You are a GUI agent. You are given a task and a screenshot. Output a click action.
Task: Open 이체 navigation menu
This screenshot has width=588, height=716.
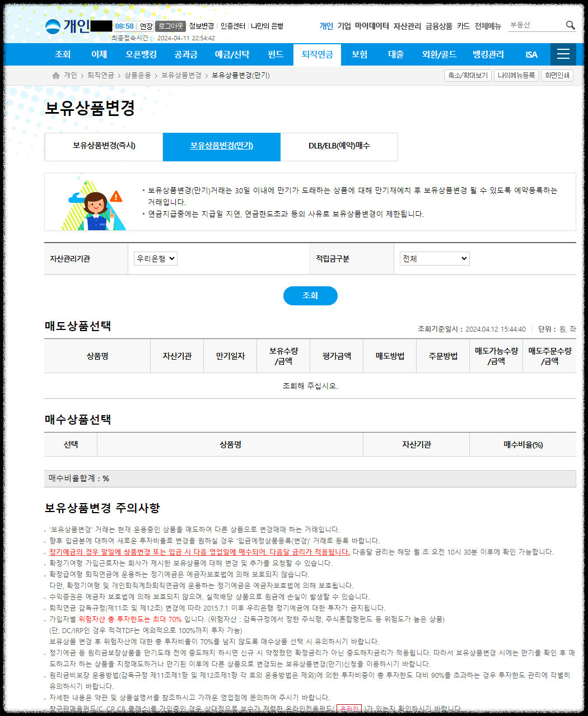tap(99, 54)
